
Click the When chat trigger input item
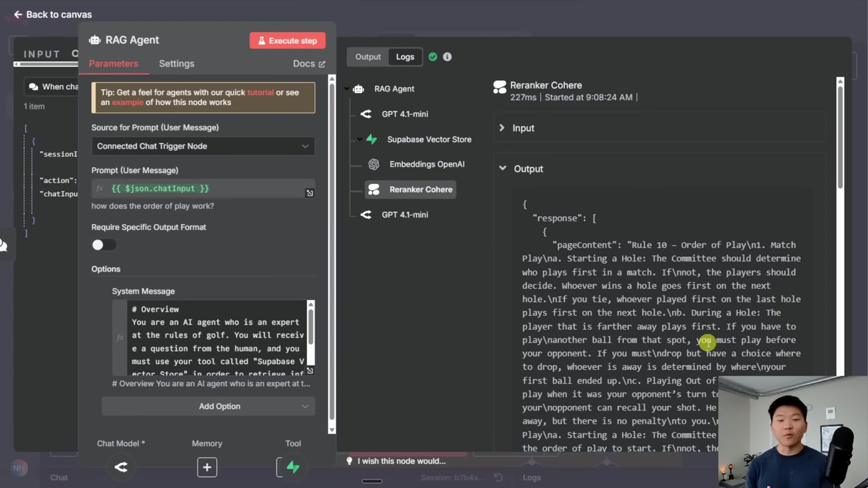52,86
